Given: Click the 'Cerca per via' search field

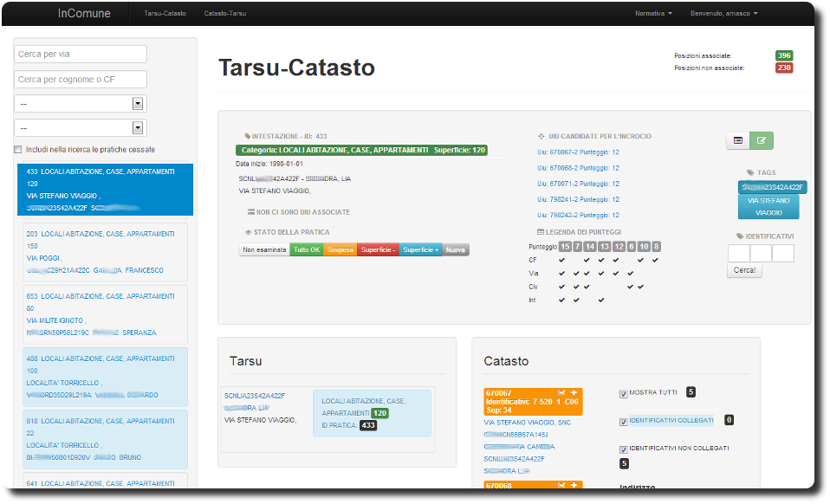Looking at the screenshot, I should pyautogui.click(x=81, y=55).
